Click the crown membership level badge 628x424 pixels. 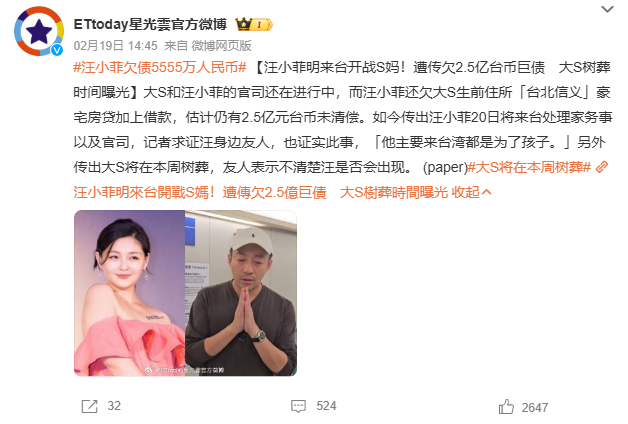click(254, 25)
